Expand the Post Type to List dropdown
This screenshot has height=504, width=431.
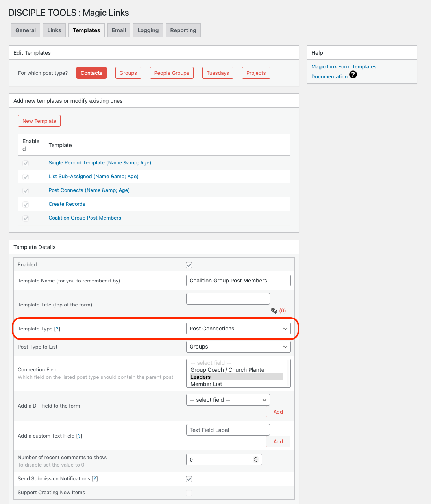(238, 347)
